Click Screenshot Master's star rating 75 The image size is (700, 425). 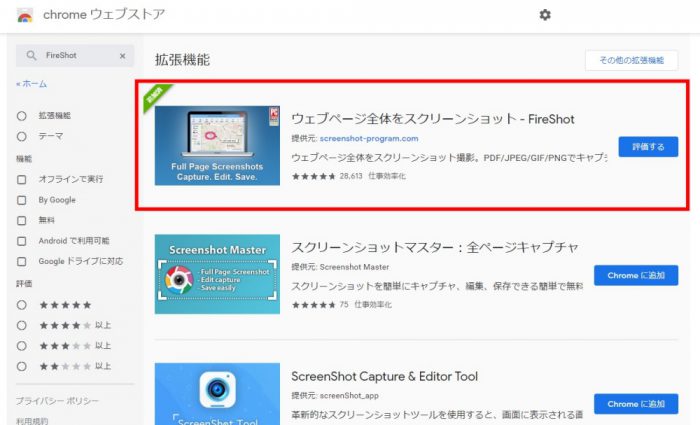coord(320,305)
